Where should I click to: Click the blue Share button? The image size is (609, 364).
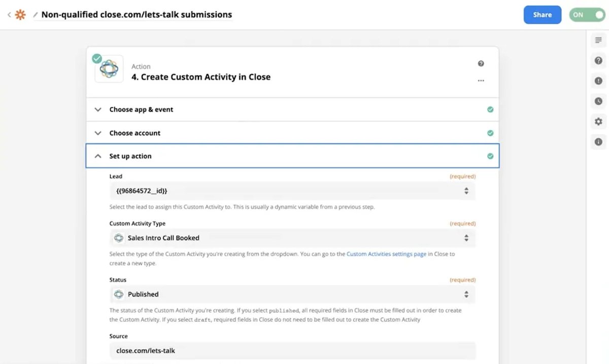pos(542,15)
